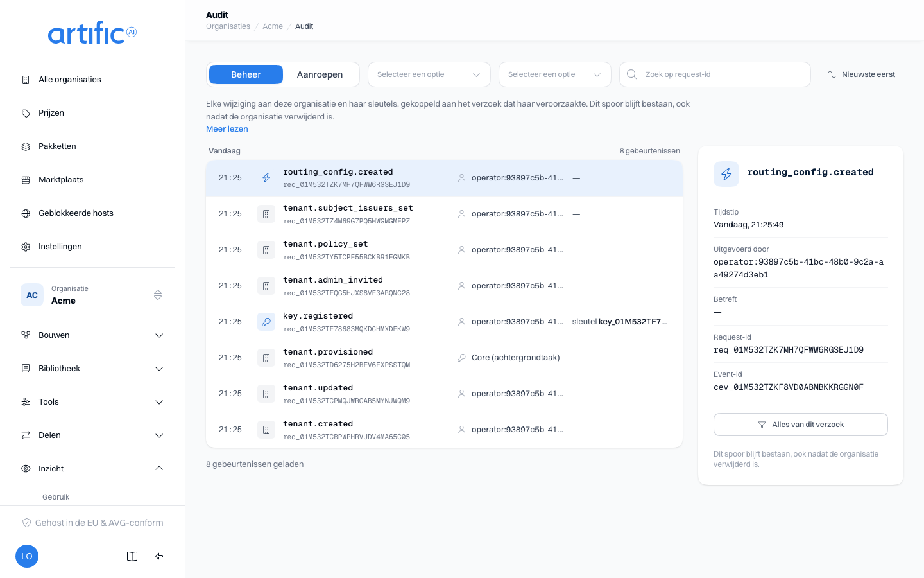Click the logout arrow icon
Image resolution: width=924 pixels, height=578 pixels.
coord(158,556)
